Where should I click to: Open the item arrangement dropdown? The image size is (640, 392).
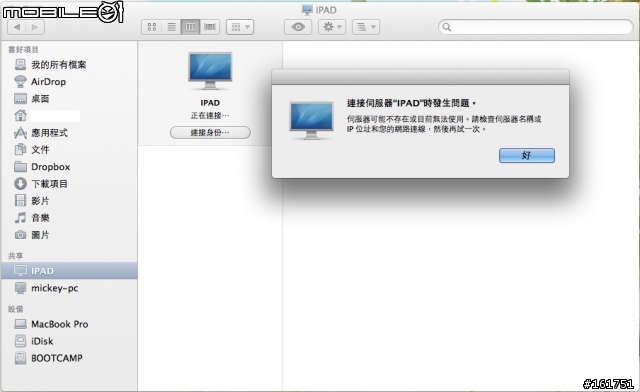240,27
